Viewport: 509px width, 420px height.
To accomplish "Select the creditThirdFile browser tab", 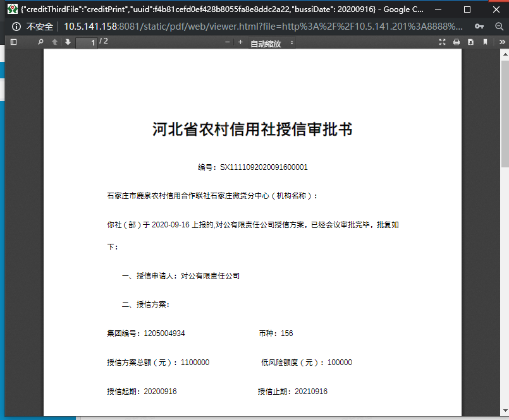I will [190, 9].
